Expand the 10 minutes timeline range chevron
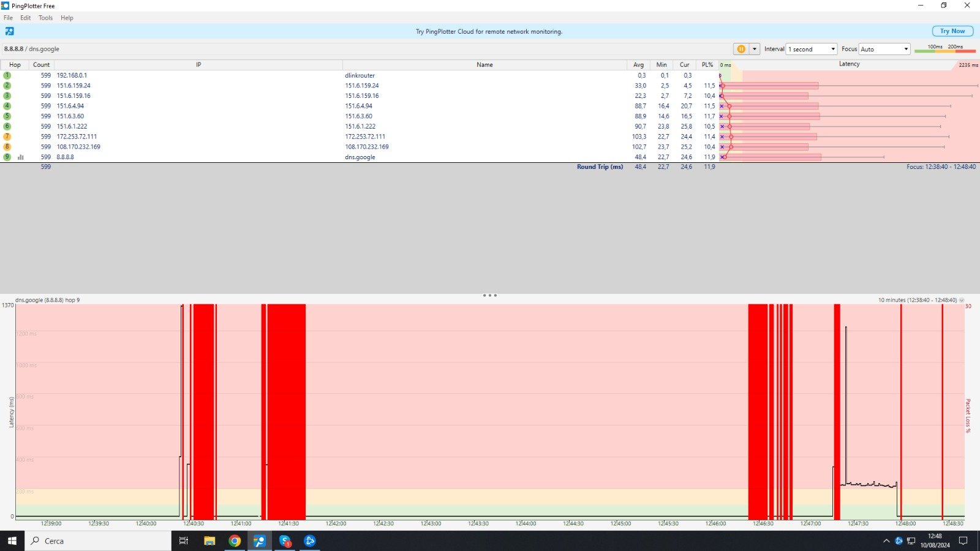This screenshot has width=980, height=551. [962, 300]
